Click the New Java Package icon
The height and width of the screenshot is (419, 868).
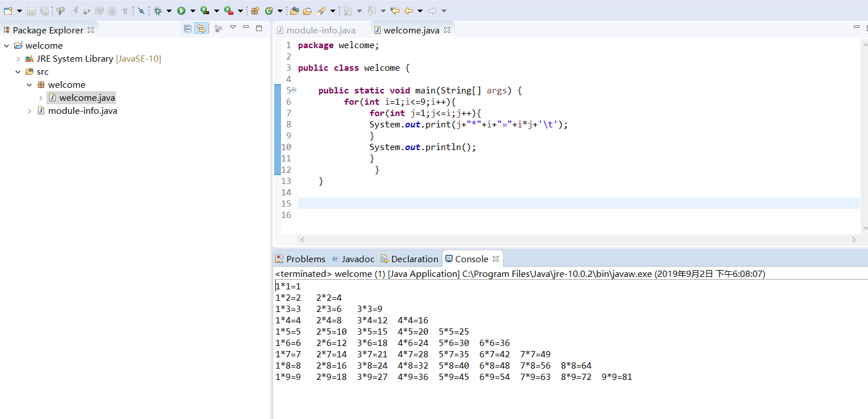click(x=255, y=11)
